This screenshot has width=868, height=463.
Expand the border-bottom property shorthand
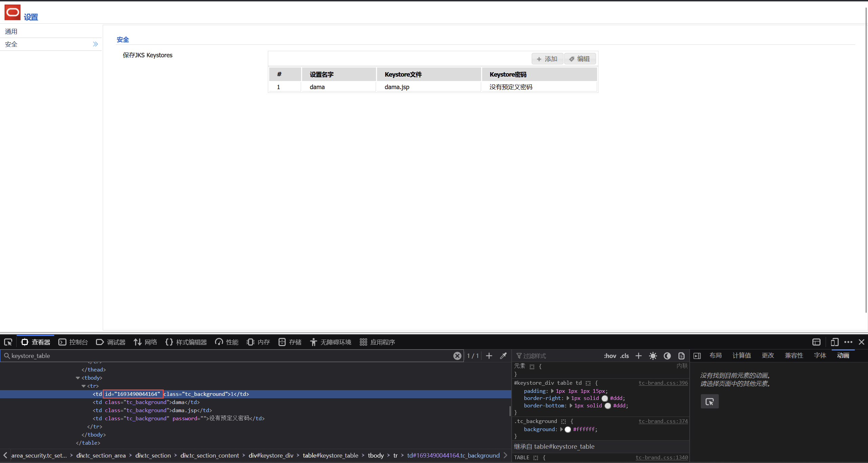(x=571, y=406)
